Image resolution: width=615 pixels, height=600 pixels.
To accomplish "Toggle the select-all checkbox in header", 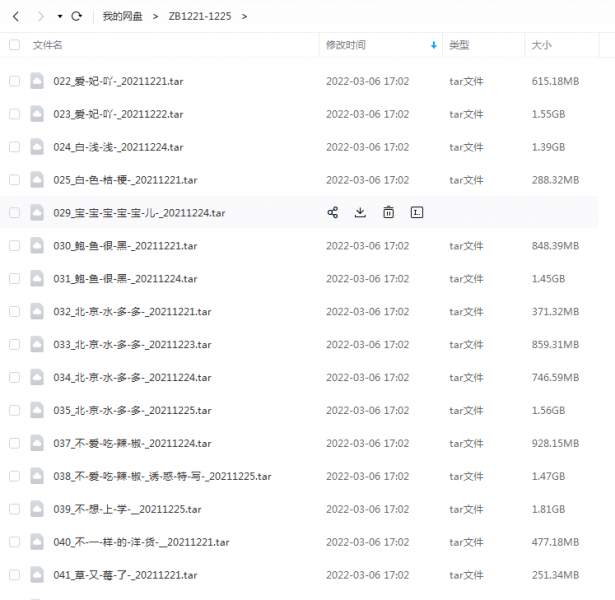I will (x=14, y=45).
